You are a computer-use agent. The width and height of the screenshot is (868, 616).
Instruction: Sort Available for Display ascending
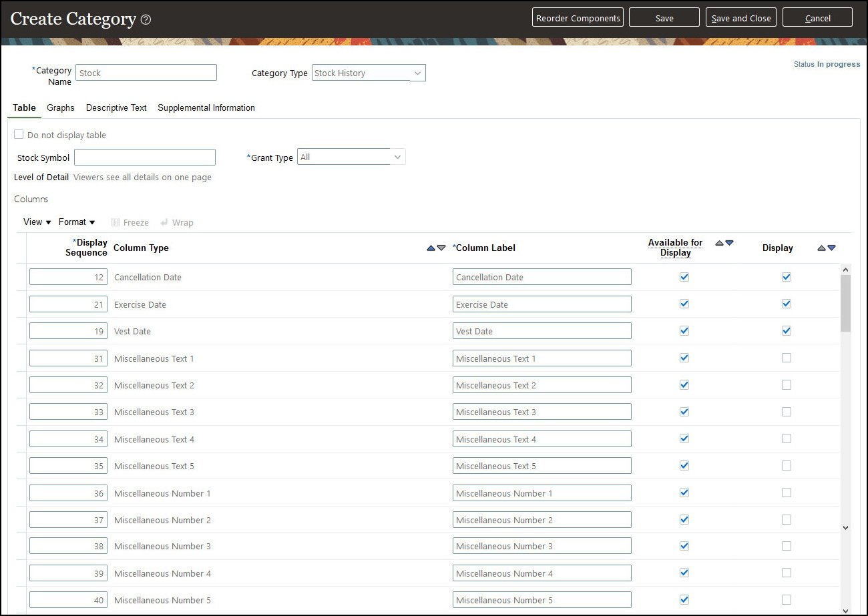tap(719, 244)
